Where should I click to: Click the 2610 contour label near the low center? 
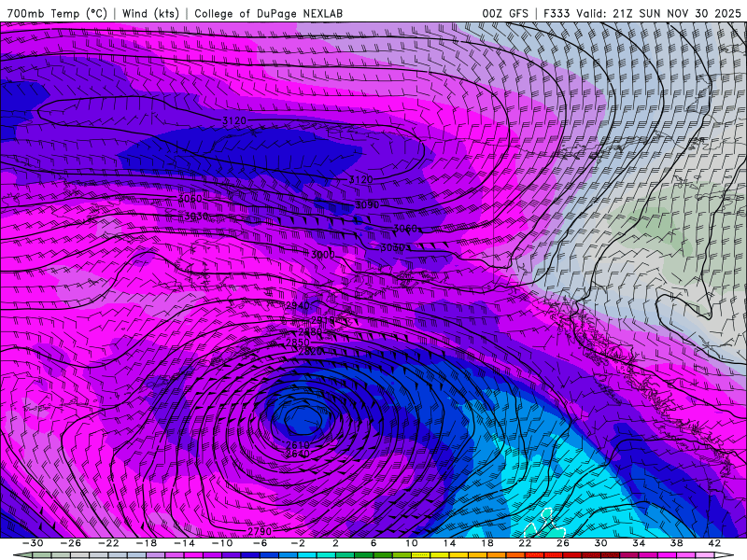297,445
